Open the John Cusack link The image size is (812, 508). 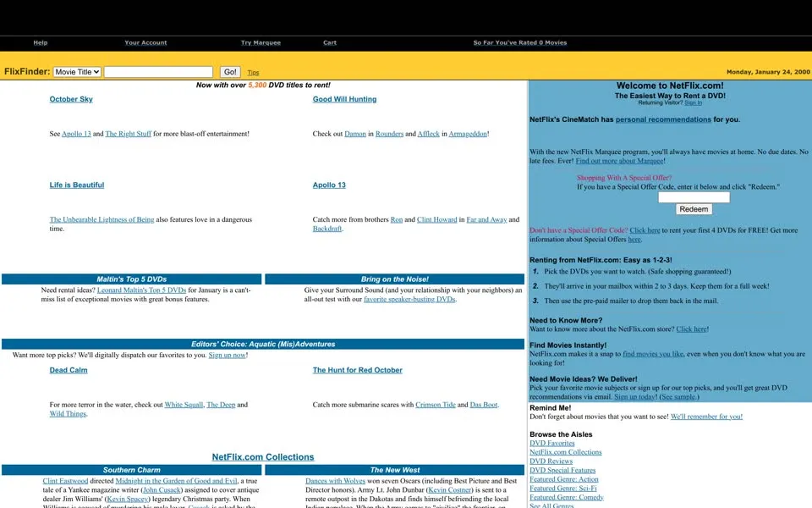coord(162,490)
